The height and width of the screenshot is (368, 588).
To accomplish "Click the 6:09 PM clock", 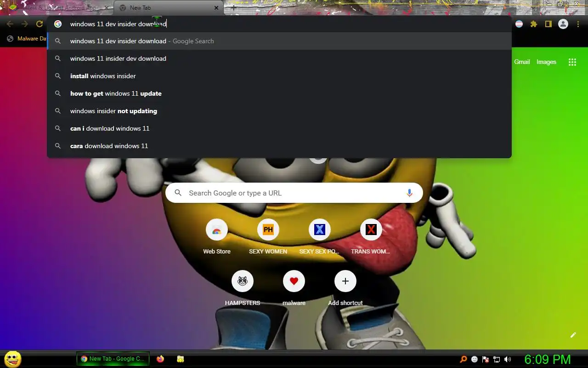I will coord(548,359).
